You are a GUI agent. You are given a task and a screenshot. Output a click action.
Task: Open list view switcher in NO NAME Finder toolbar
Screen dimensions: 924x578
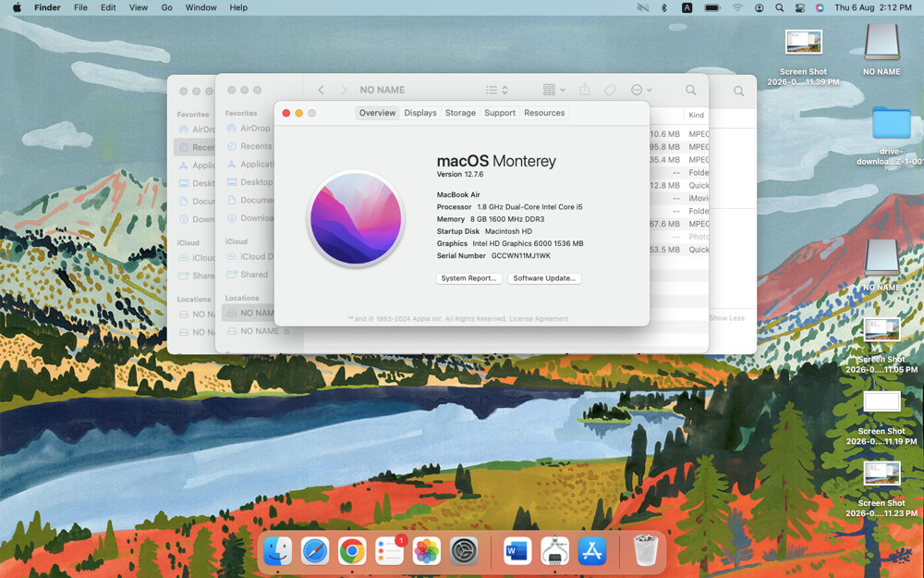497,90
